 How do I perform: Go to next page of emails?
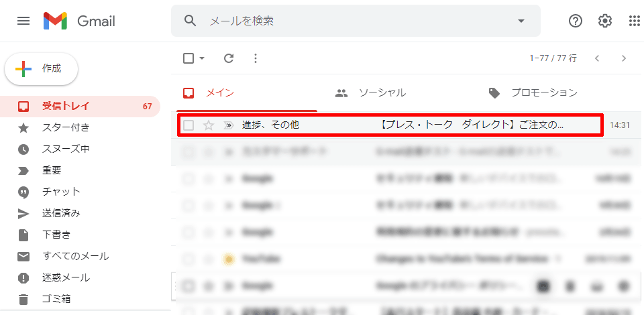tap(624, 58)
